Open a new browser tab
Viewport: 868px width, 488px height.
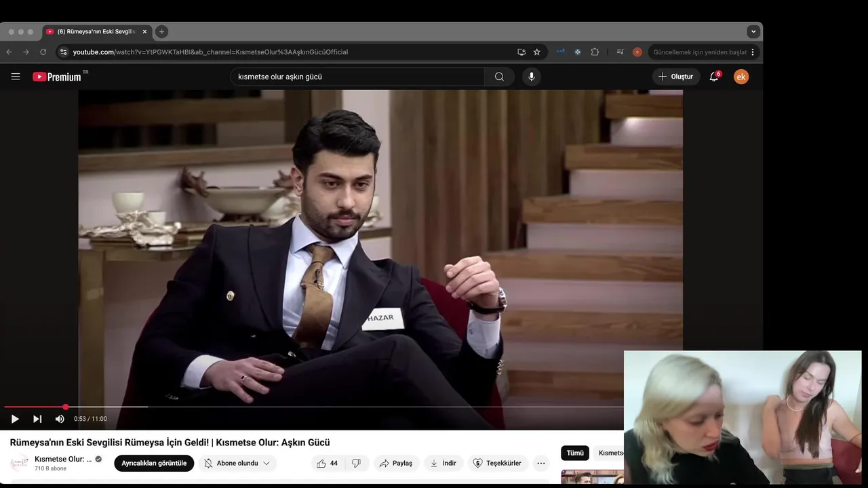pyautogui.click(x=161, y=31)
